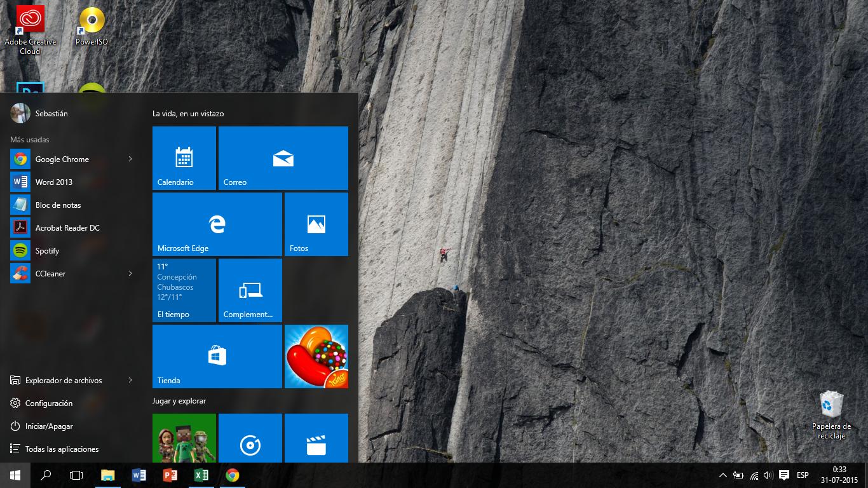The width and height of the screenshot is (868, 488).
Task: Open Acrobat Reader DC from list
Action: [x=67, y=228]
